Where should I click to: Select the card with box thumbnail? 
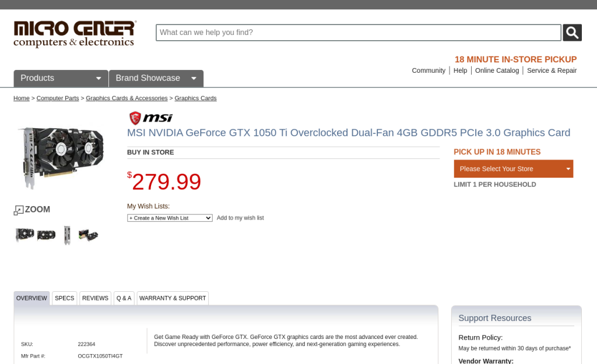pos(89,235)
